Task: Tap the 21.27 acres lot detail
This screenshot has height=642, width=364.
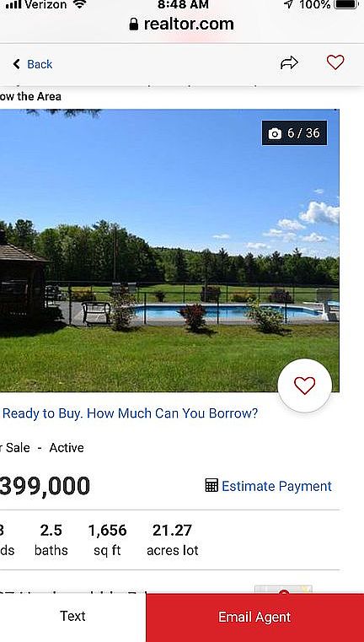Action: [172, 540]
